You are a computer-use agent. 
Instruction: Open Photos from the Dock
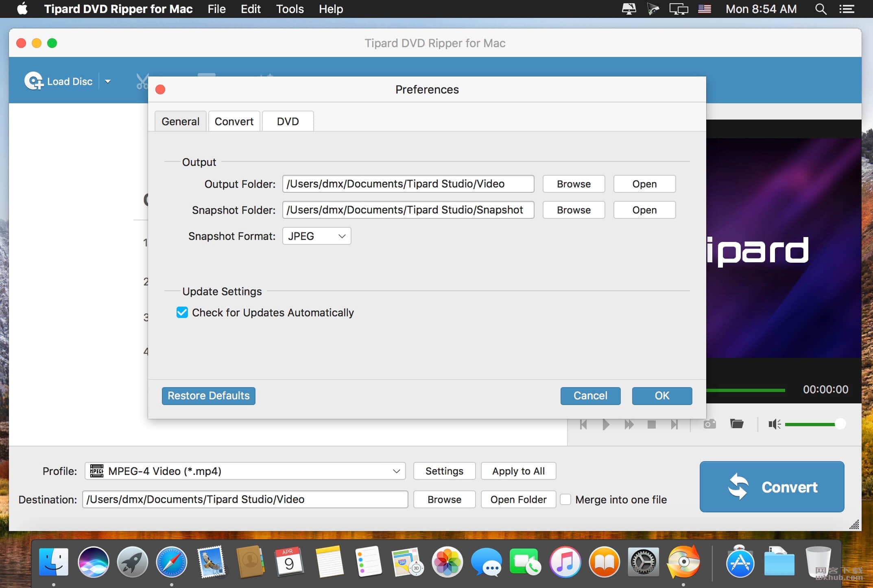point(447,562)
